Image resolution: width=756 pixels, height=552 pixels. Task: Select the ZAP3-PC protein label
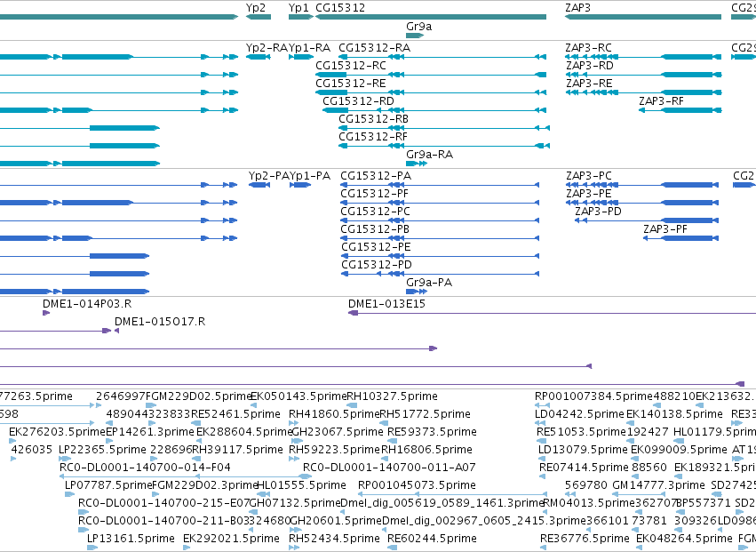589,176
